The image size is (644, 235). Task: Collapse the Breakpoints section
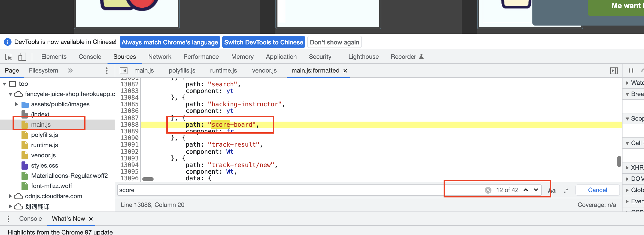(x=627, y=94)
